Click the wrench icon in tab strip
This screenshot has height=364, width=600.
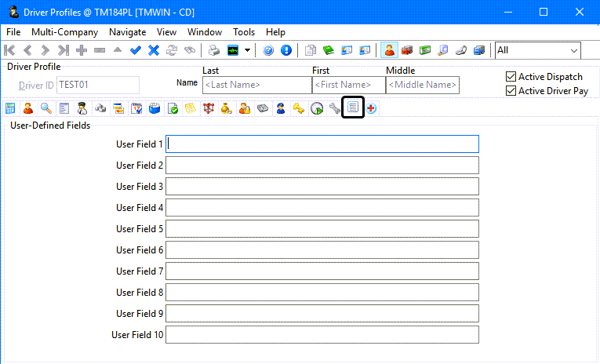tap(335, 108)
